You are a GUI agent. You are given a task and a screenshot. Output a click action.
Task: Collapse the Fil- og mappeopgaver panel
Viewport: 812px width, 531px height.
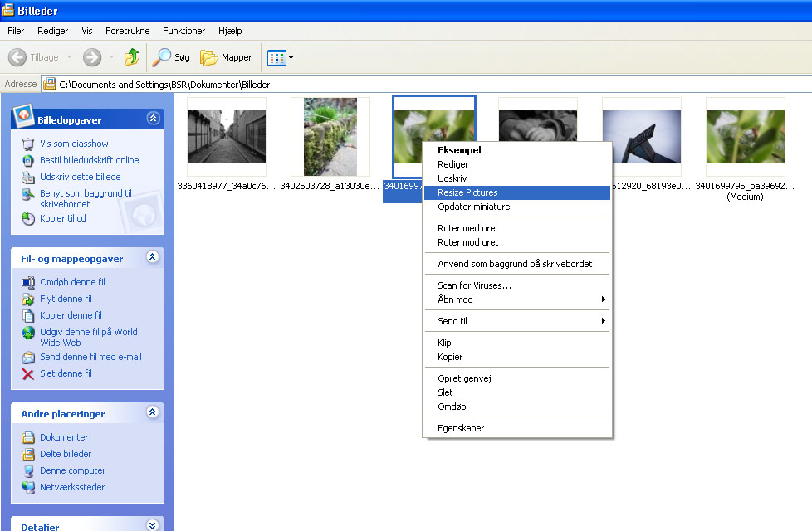click(152, 258)
